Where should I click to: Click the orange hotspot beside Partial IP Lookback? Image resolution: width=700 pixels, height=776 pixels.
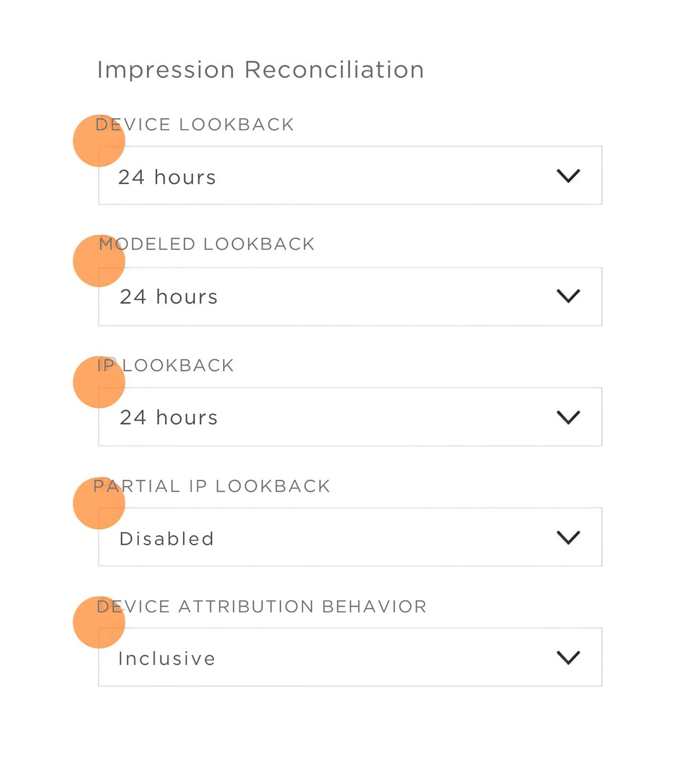click(x=99, y=503)
